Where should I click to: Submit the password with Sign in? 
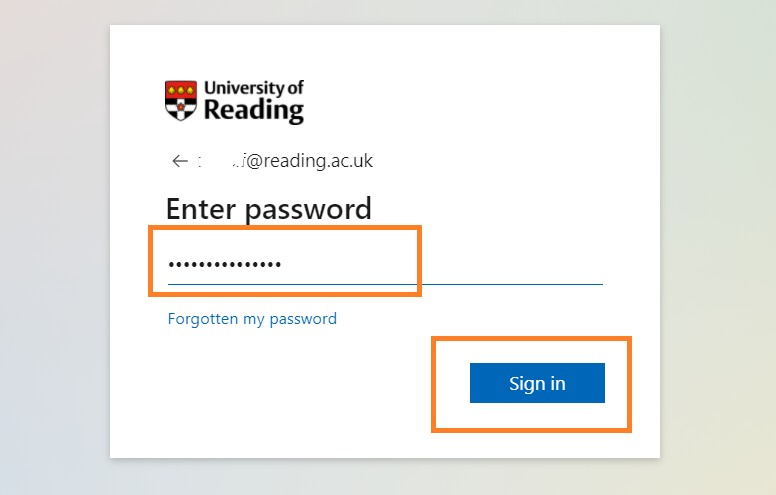coord(537,383)
